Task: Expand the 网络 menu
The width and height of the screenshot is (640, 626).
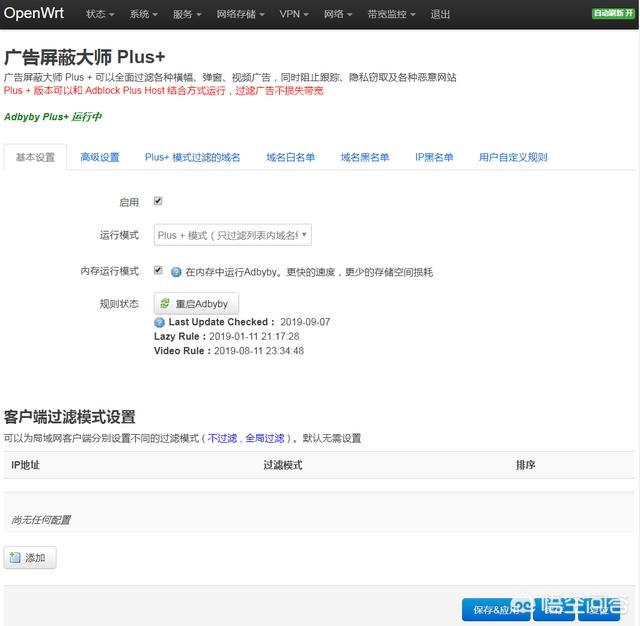Action: click(x=338, y=14)
